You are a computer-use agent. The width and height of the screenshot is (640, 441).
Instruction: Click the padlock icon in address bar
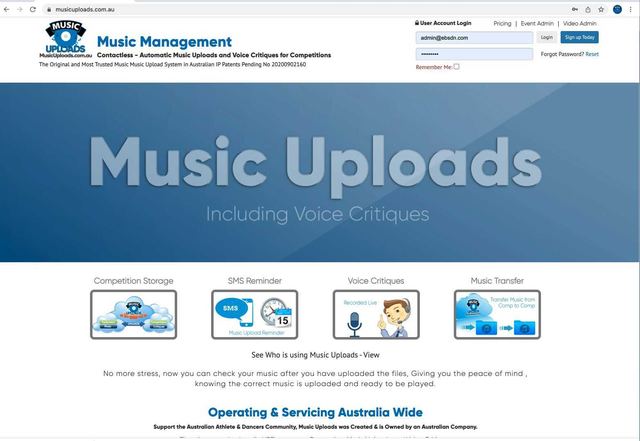tap(49, 9)
